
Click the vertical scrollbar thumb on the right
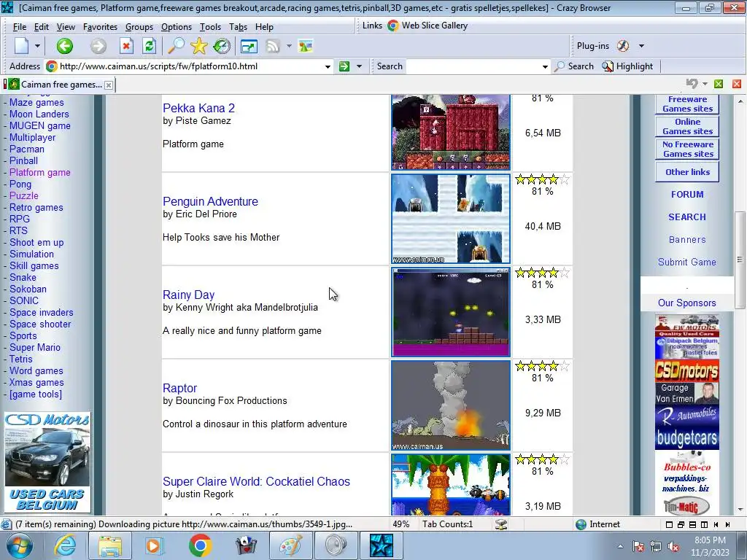pyautogui.click(x=740, y=260)
